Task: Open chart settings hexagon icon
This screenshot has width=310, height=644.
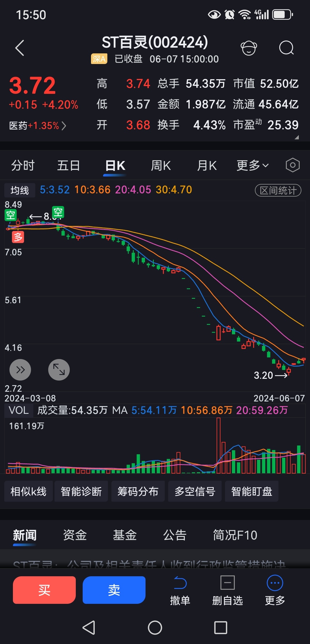Action: point(292,165)
